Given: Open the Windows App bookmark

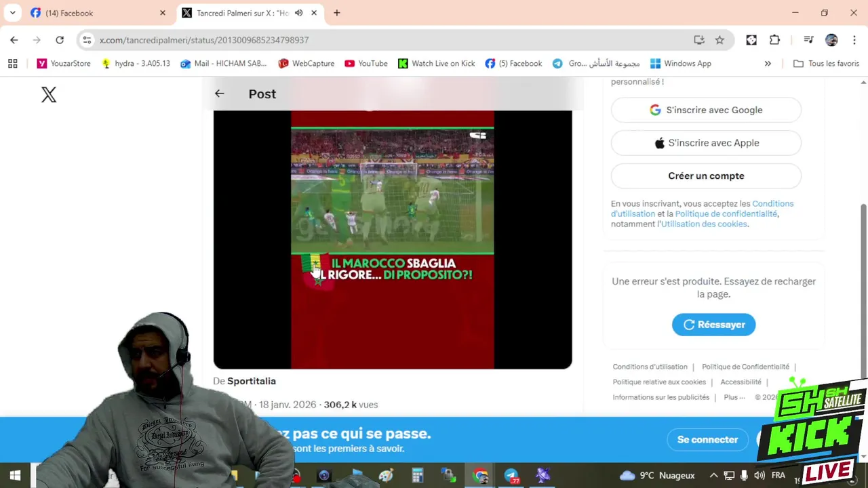Looking at the screenshot, I should pos(681,64).
